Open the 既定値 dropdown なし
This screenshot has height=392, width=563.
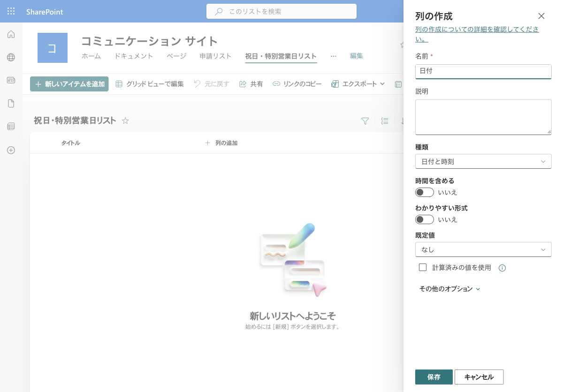tap(483, 249)
